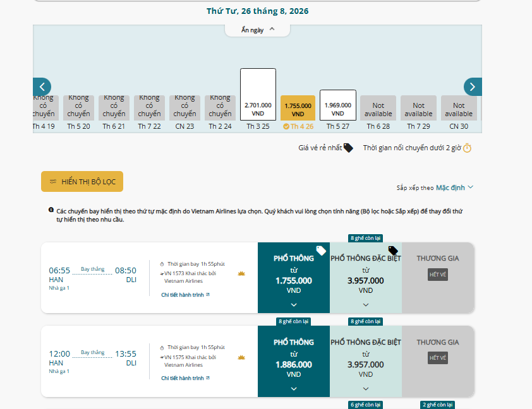The width and height of the screenshot is (532, 409).
Task: Click the 6 ghế còn lại label
Action: (x=365, y=405)
